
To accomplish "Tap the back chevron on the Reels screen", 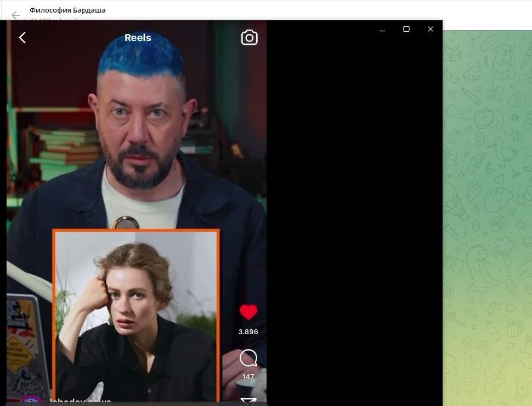I will point(22,37).
